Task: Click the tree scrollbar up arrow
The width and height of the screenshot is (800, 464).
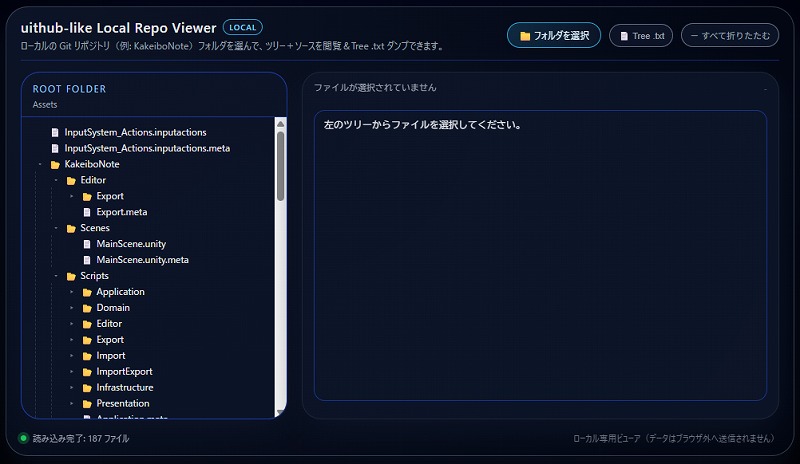Action: click(280, 124)
